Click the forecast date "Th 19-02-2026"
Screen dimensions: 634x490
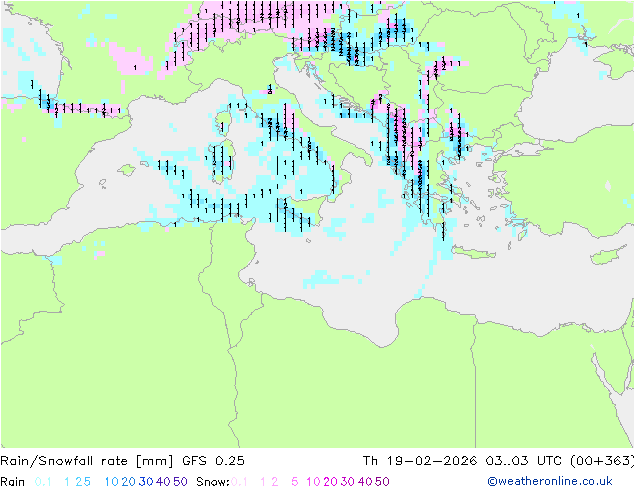(420, 461)
